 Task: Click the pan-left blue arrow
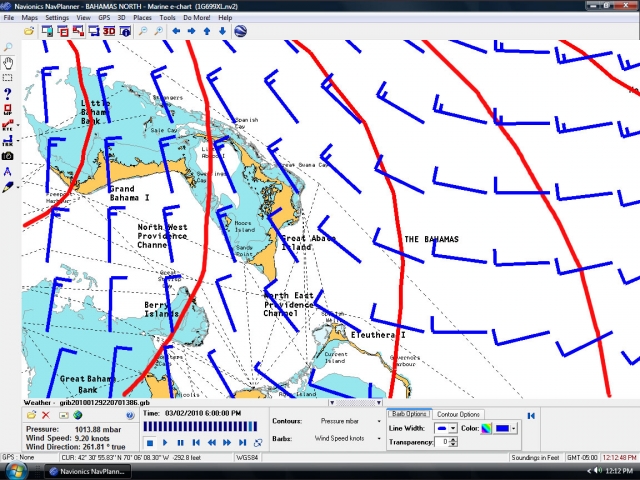(176, 31)
